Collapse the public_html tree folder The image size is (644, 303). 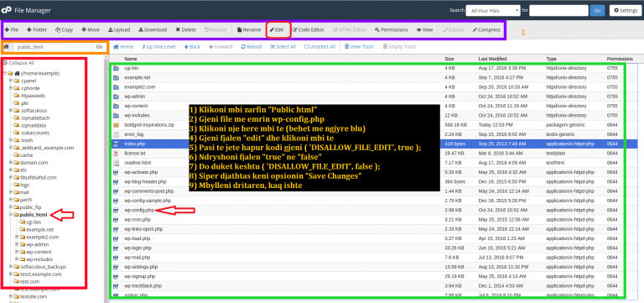(11, 215)
